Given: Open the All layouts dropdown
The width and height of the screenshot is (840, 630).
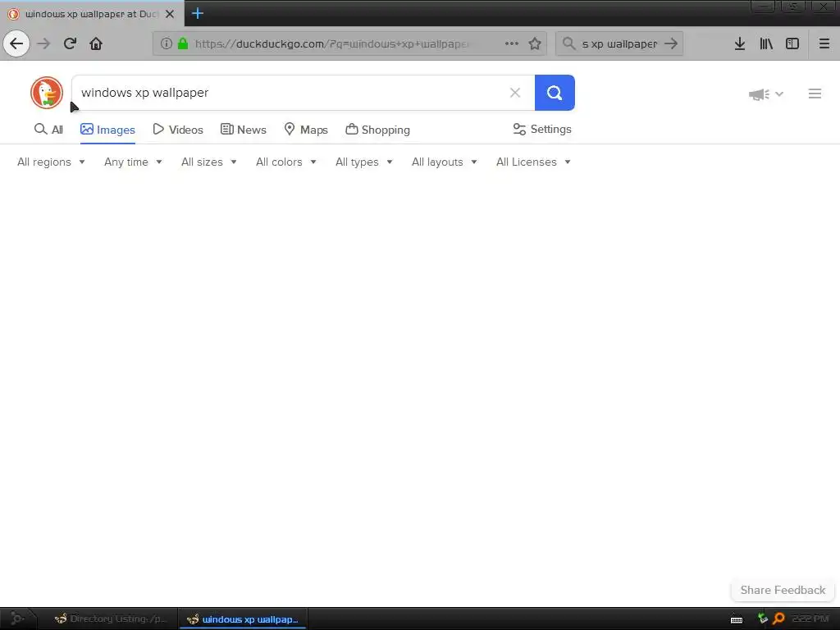Looking at the screenshot, I should point(444,162).
